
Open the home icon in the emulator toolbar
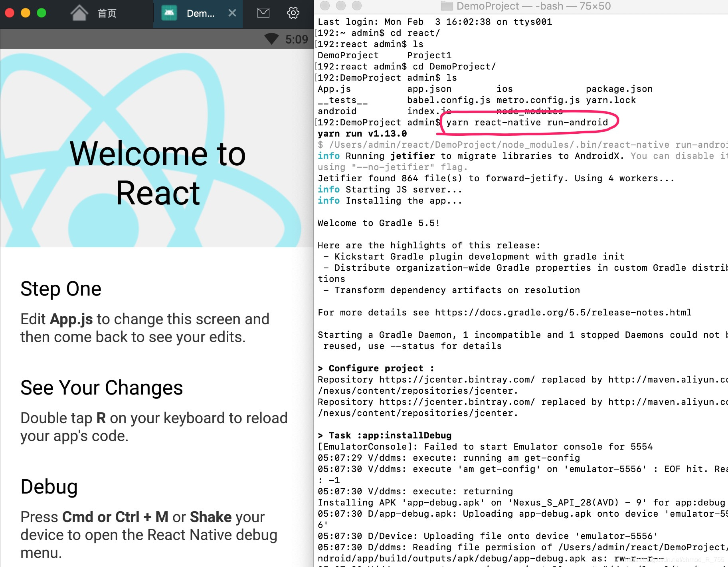pyautogui.click(x=79, y=13)
